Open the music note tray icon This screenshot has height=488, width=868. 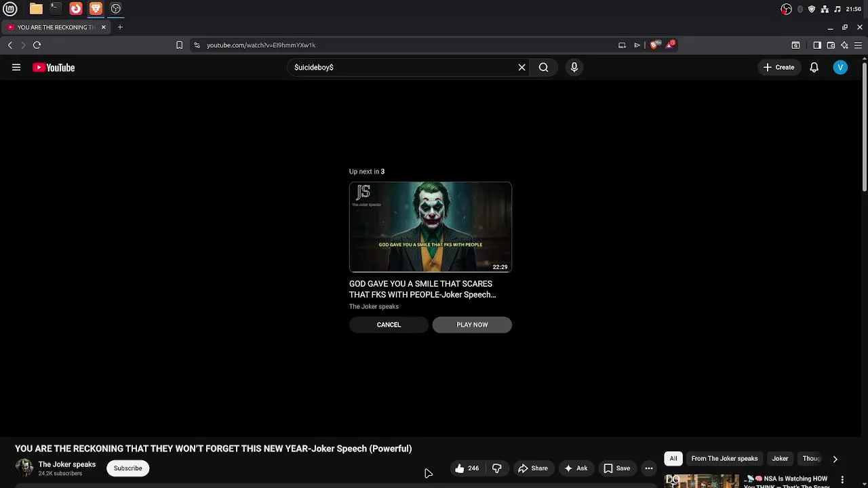click(x=837, y=9)
